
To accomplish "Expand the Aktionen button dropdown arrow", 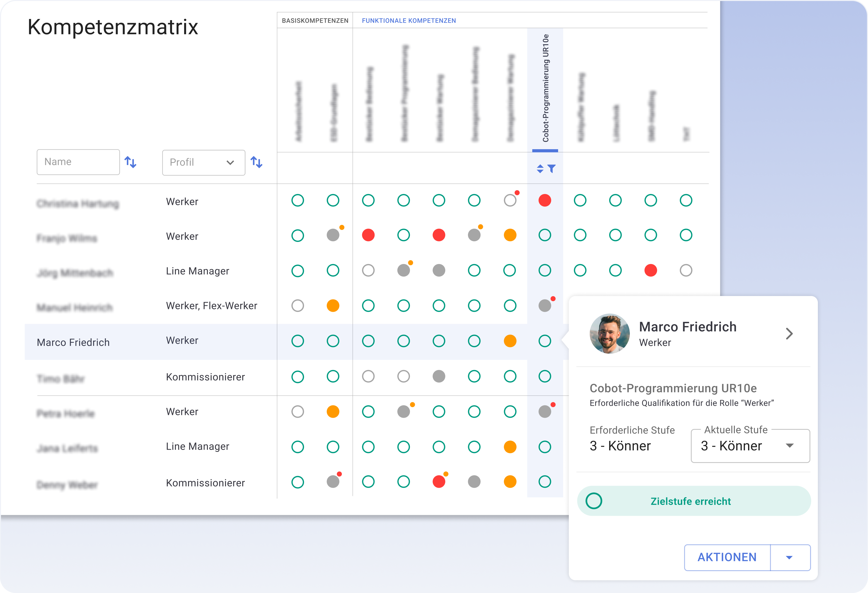I will pos(789,558).
